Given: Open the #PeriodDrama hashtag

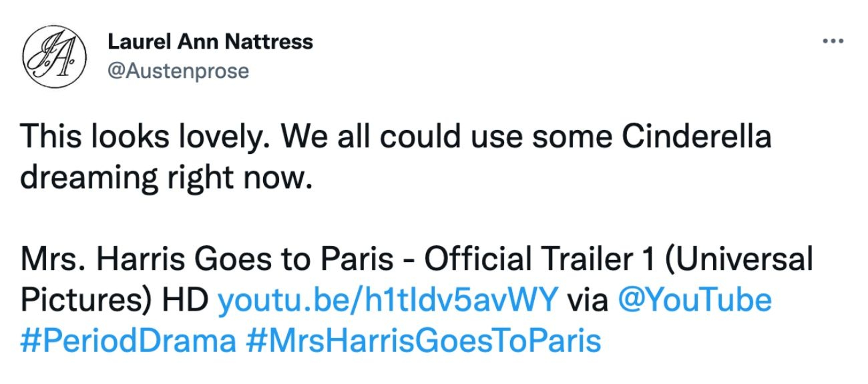Looking at the screenshot, I should (128, 340).
